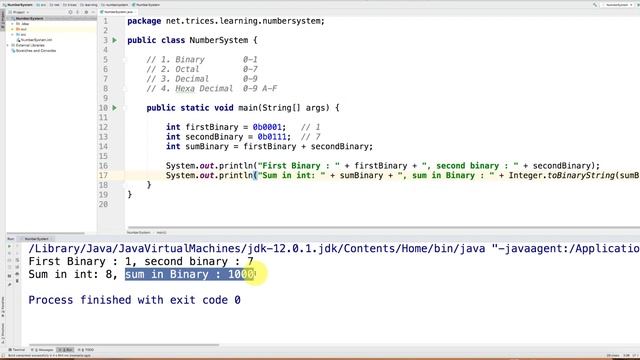The height and width of the screenshot is (360, 640).
Task: Run the NumberSystem class from the line 3 gutter
Action: coord(115,40)
